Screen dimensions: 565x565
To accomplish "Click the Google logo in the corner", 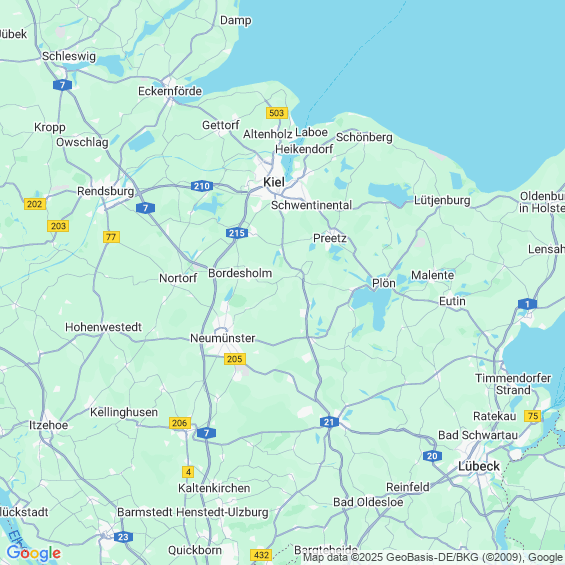I will [x=34, y=553].
